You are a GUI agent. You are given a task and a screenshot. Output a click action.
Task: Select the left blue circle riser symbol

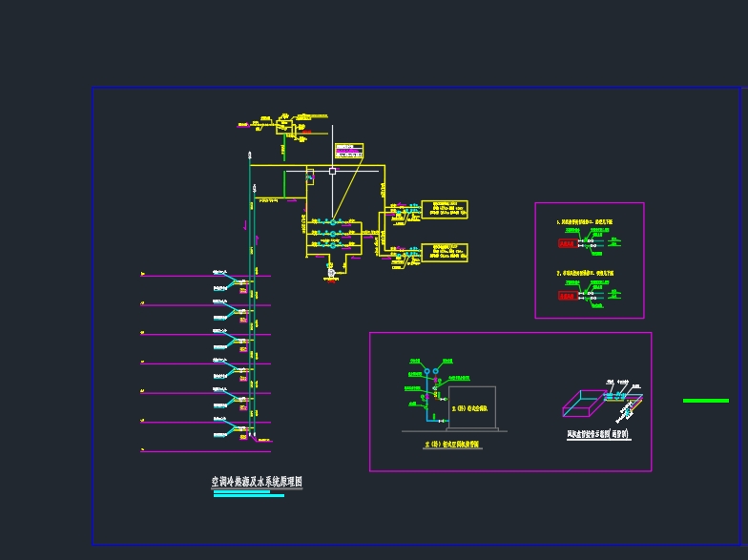coord(427,371)
